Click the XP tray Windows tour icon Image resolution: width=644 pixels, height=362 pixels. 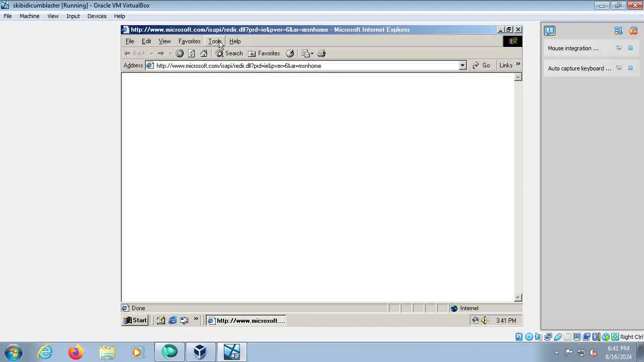475,320
